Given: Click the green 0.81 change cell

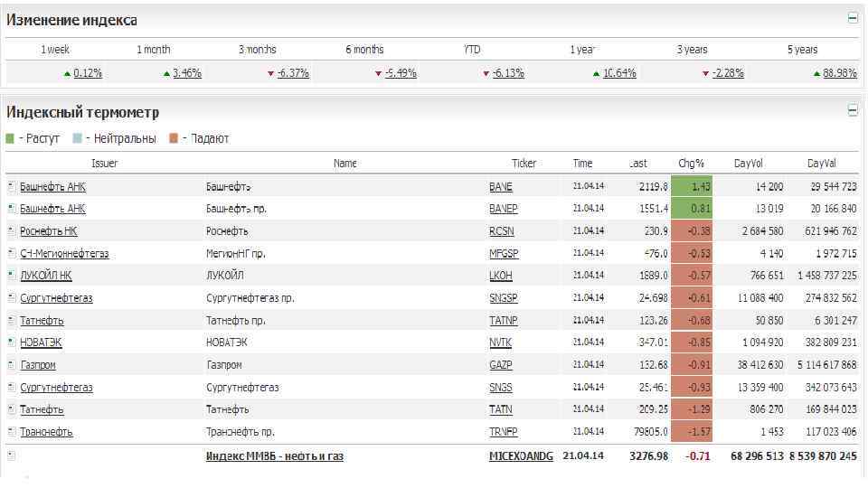Looking at the screenshot, I should tap(692, 209).
